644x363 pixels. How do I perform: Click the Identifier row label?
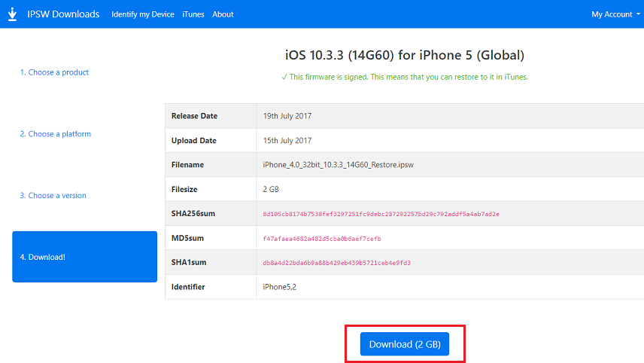(x=188, y=287)
